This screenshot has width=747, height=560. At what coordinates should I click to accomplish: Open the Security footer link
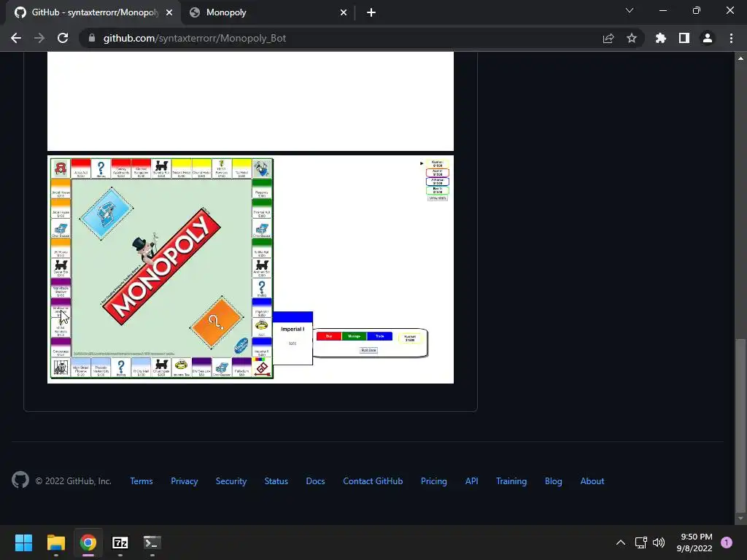231,481
